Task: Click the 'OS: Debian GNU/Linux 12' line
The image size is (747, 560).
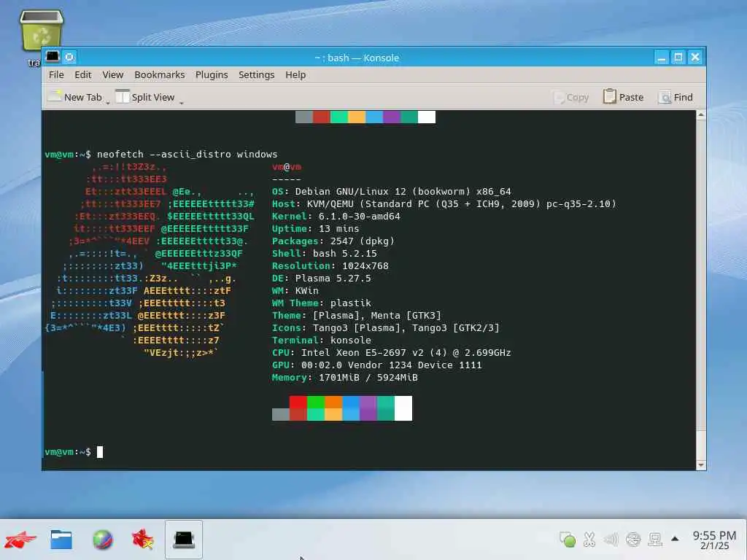Action: pyautogui.click(x=391, y=192)
